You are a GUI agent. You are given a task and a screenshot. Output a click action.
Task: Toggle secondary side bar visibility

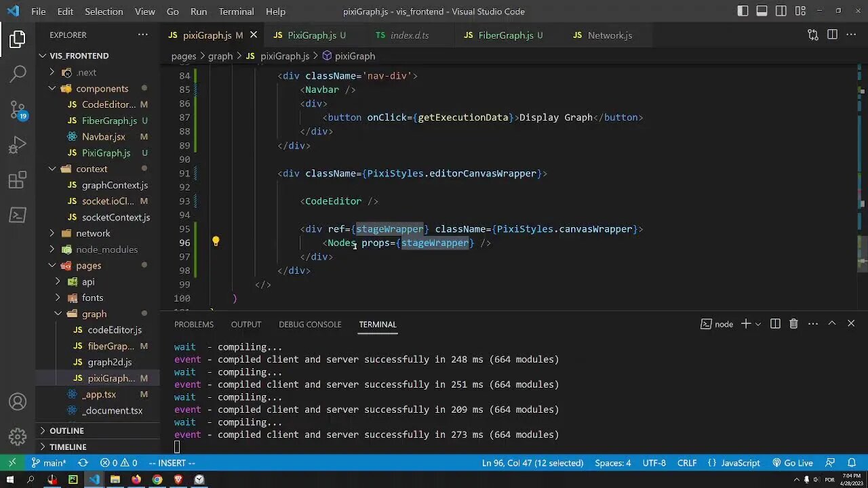pos(781,11)
